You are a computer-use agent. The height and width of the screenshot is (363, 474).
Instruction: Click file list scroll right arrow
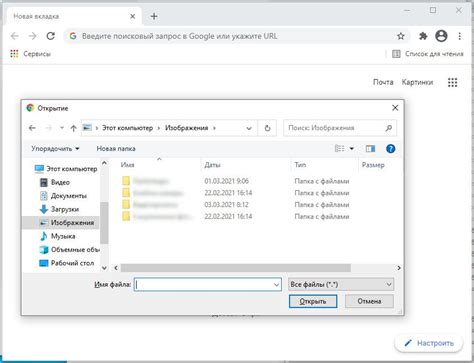pos(399,268)
